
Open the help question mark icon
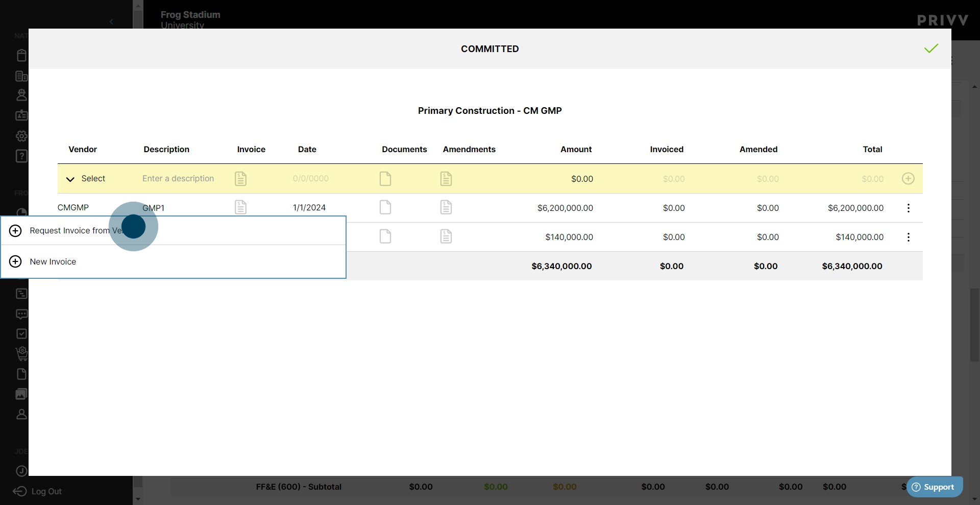click(x=21, y=156)
